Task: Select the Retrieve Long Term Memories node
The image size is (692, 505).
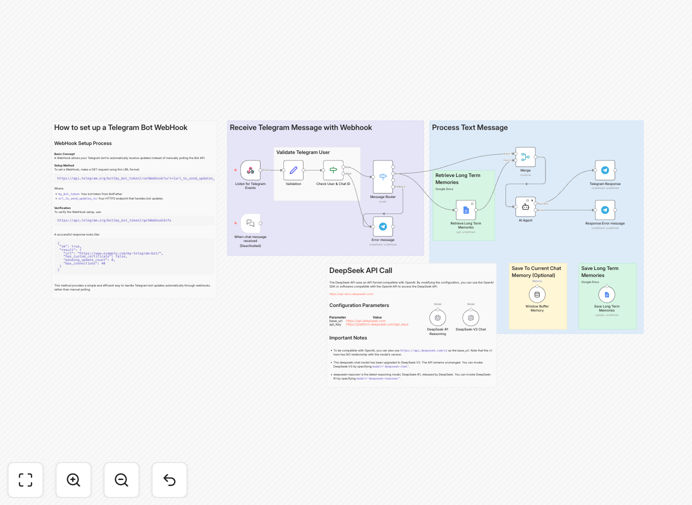Action: pos(466,210)
